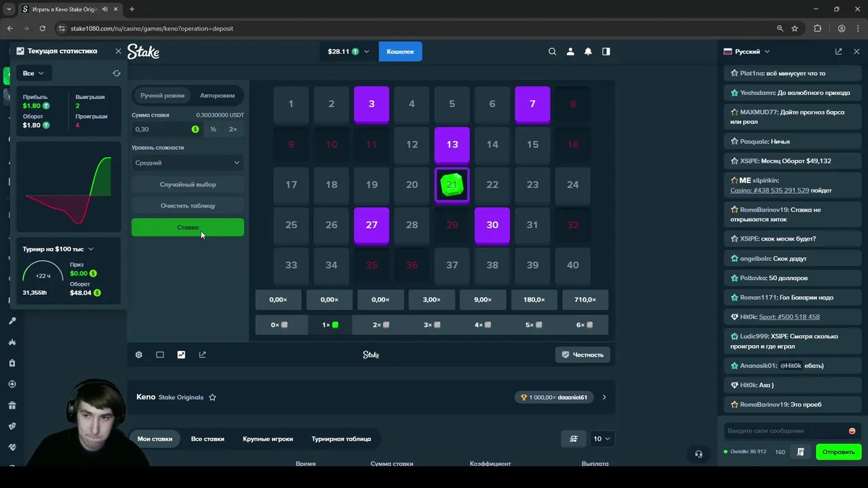
Task: Select the 'Все ставки' tab
Action: point(208,439)
